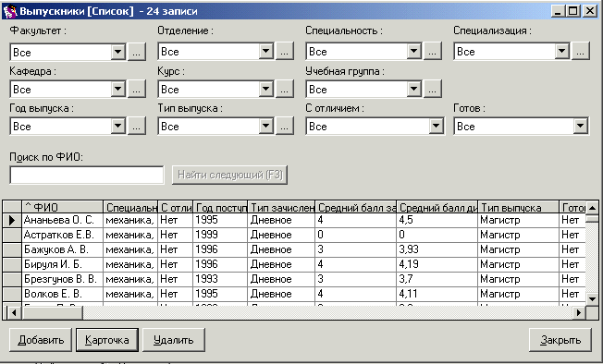Click the 1999 admission year cell
The height and width of the screenshot is (364, 603).
[220, 235]
